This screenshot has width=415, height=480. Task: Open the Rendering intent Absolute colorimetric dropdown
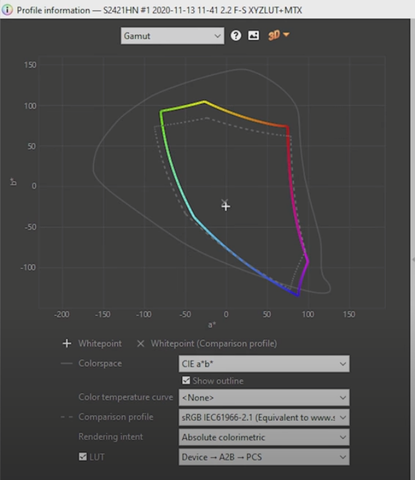click(x=264, y=437)
